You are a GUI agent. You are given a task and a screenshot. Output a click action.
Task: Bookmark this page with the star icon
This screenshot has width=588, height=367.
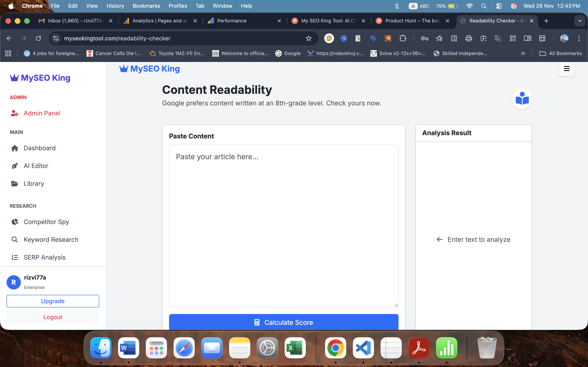coord(308,38)
